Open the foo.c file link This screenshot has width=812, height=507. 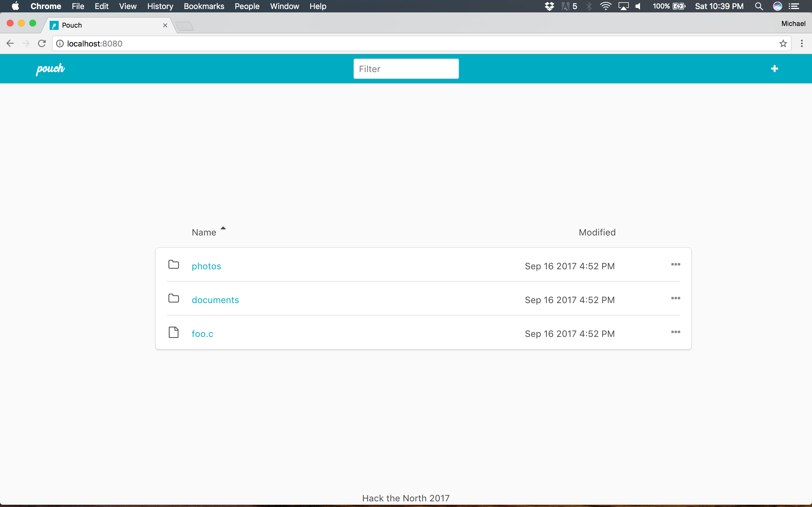pos(202,334)
